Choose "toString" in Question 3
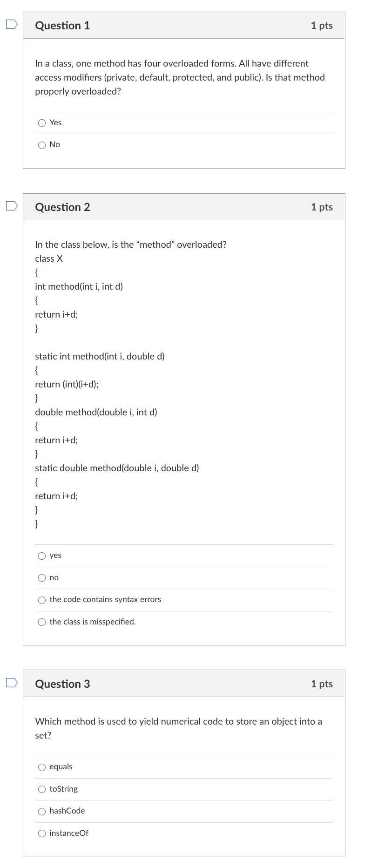This screenshot has height=868, width=371. pyautogui.click(x=42, y=789)
